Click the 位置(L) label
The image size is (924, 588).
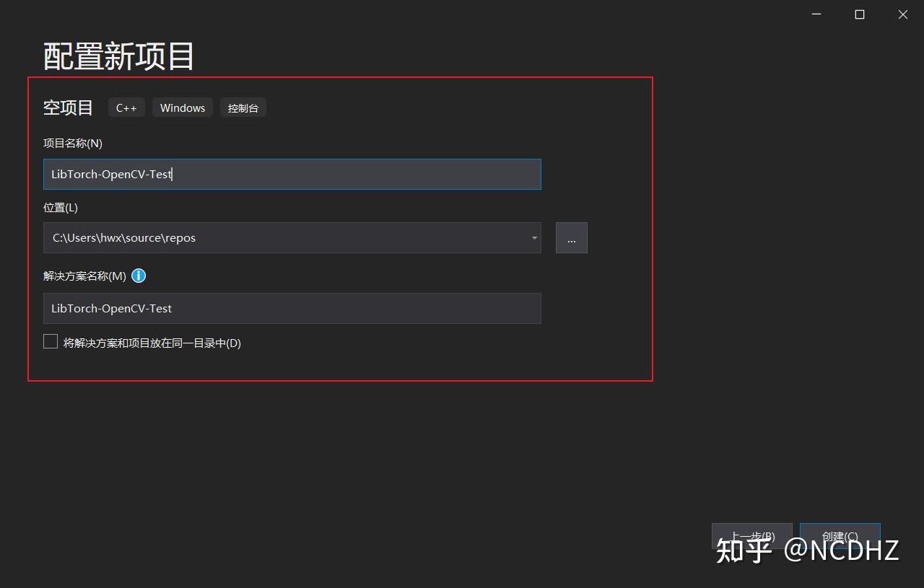60,207
